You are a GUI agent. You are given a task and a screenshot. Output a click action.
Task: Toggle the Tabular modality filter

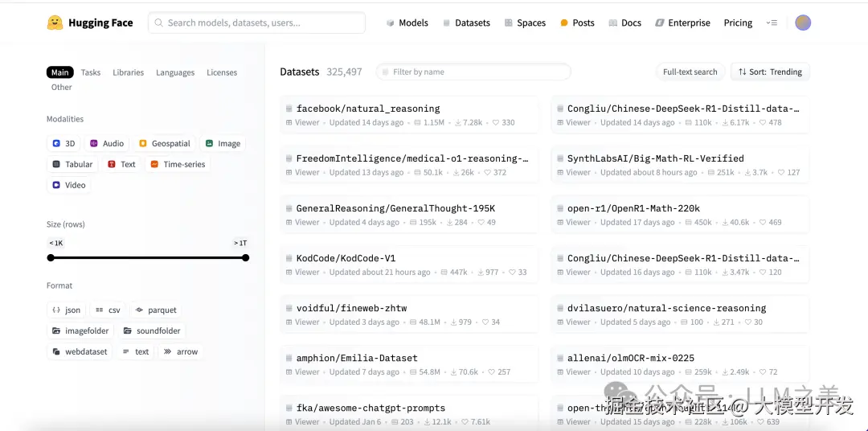pos(72,164)
